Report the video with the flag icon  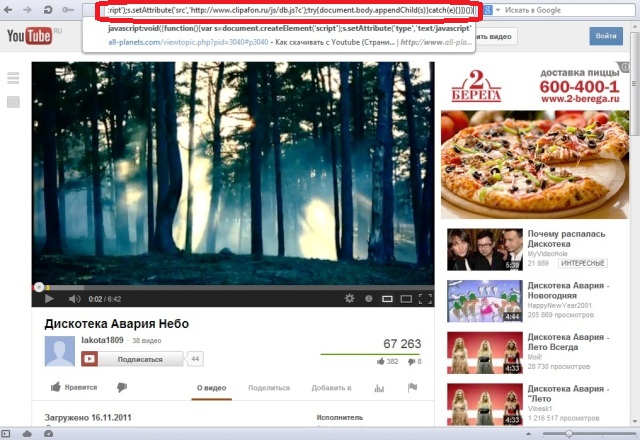point(412,387)
